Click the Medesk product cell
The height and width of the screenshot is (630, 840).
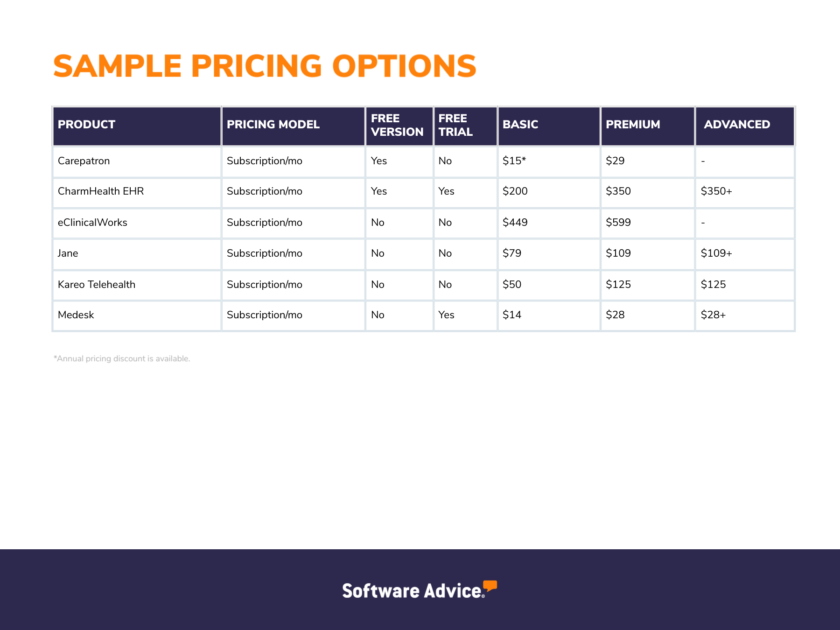[137, 315]
